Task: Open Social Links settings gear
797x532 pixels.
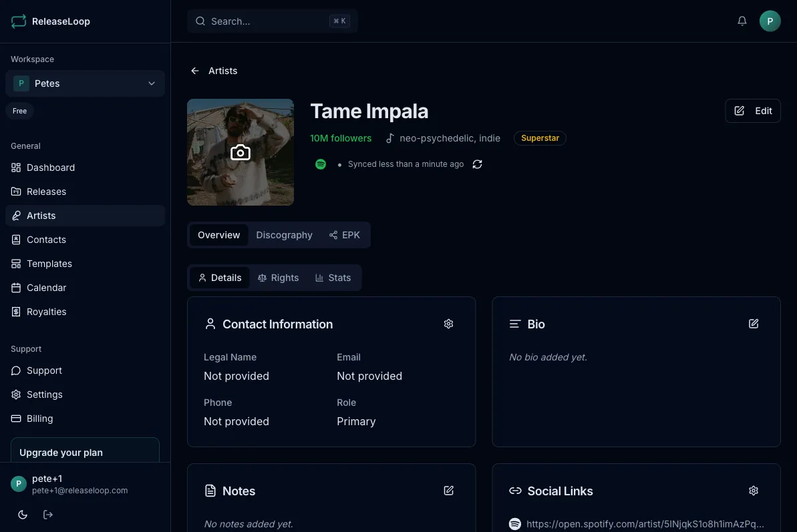Action: (x=754, y=491)
